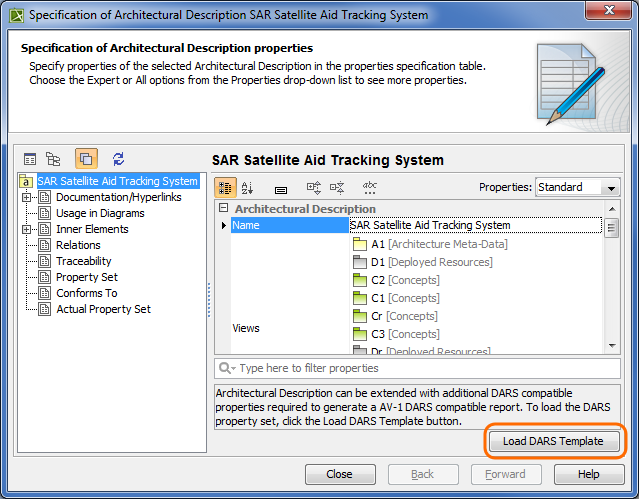639x499 pixels.
Task: Click the green C2 folder icon
Action: coord(360,280)
